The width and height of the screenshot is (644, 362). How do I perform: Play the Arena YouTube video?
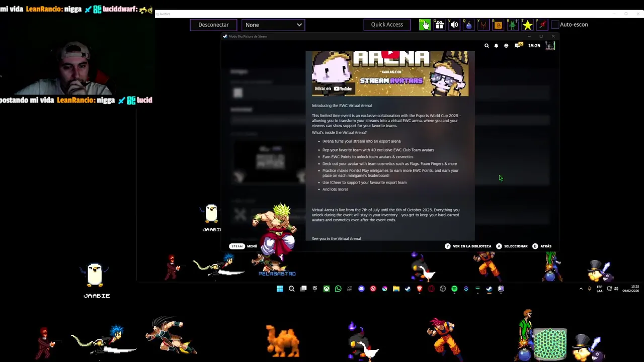(x=390, y=55)
